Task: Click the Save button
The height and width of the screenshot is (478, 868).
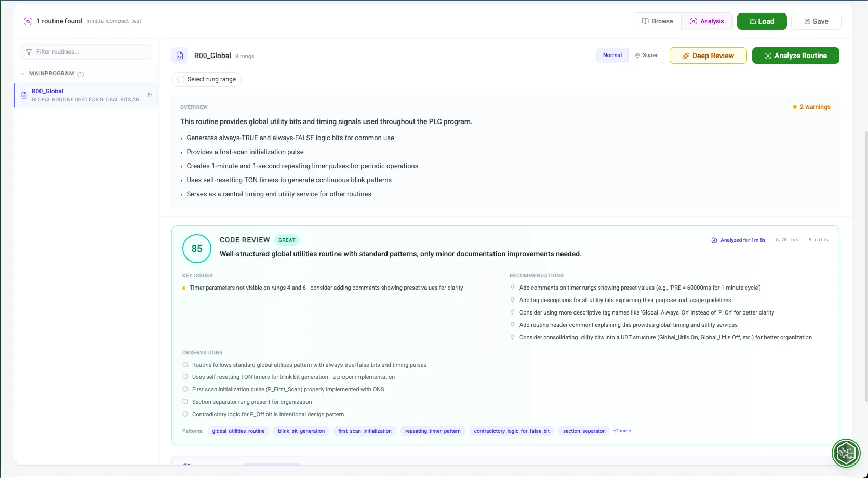Action: point(816,21)
